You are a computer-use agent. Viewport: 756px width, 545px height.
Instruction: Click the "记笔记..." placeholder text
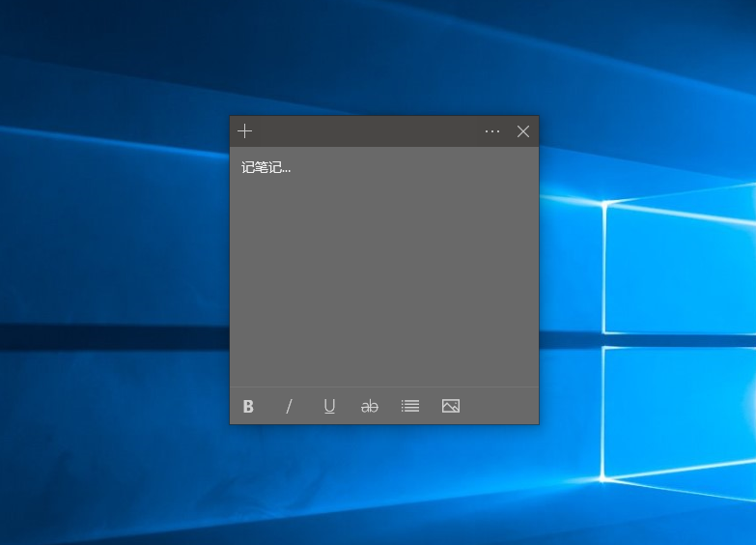click(266, 168)
